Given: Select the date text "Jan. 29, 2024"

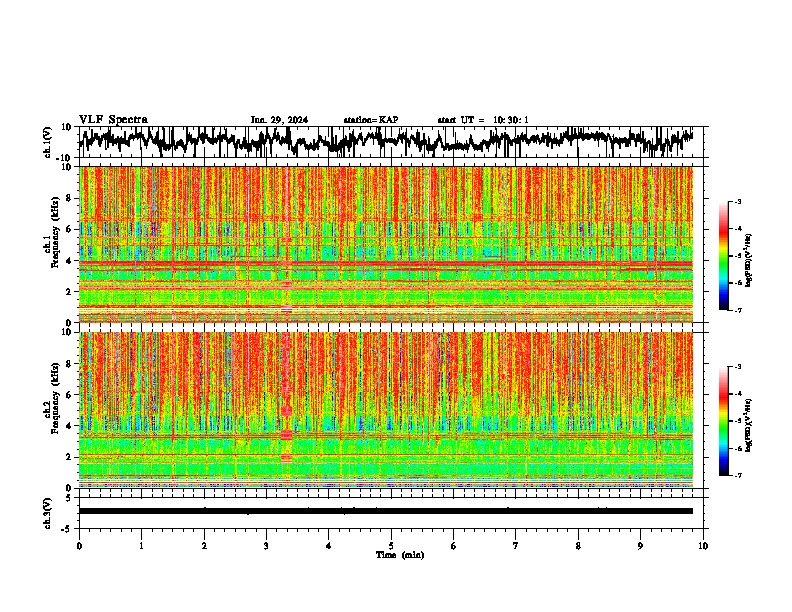Looking at the screenshot, I should tap(279, 120).
